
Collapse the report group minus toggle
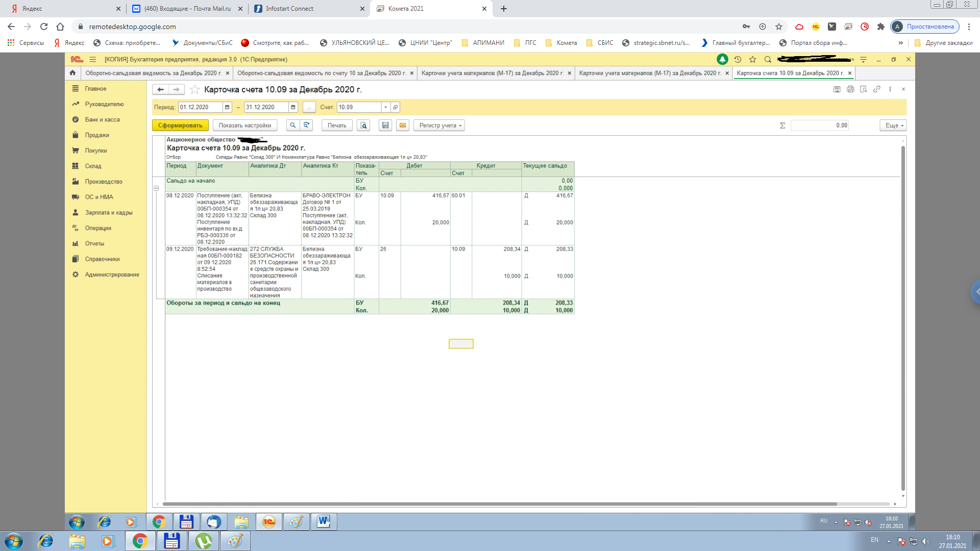156,188
